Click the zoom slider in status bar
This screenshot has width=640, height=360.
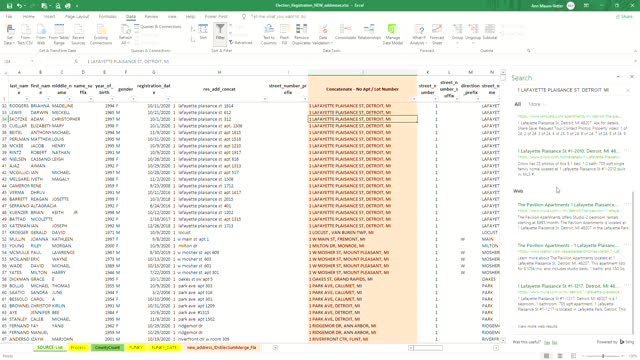pyautogui.click(x=603, y=356)
